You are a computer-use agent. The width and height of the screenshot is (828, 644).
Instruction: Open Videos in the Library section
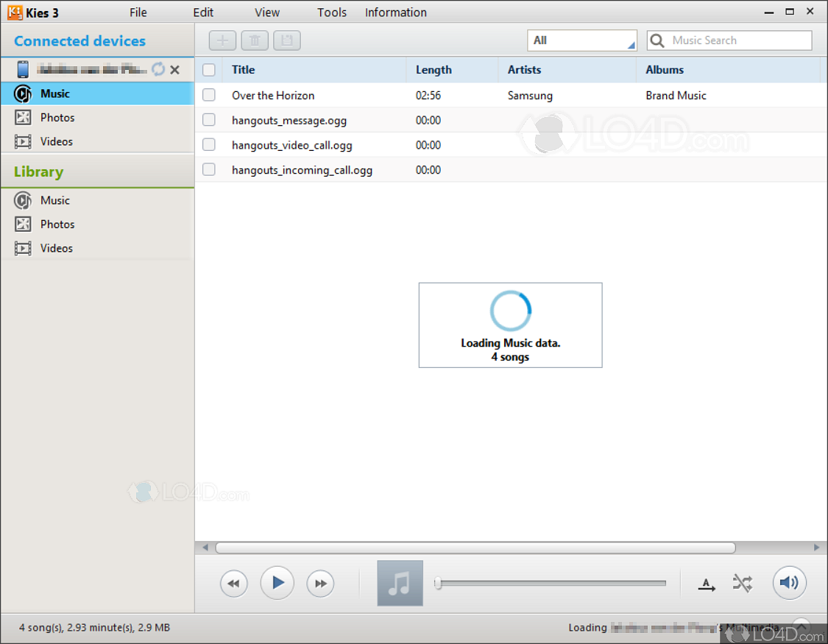(98, 248)
